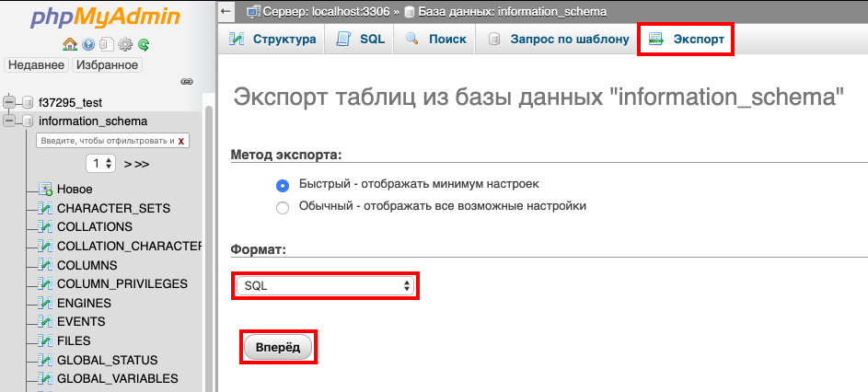The width and height of the screenshot is (868, 392).
Task: Open the COLUMNS table
Action: coord(87,265)
